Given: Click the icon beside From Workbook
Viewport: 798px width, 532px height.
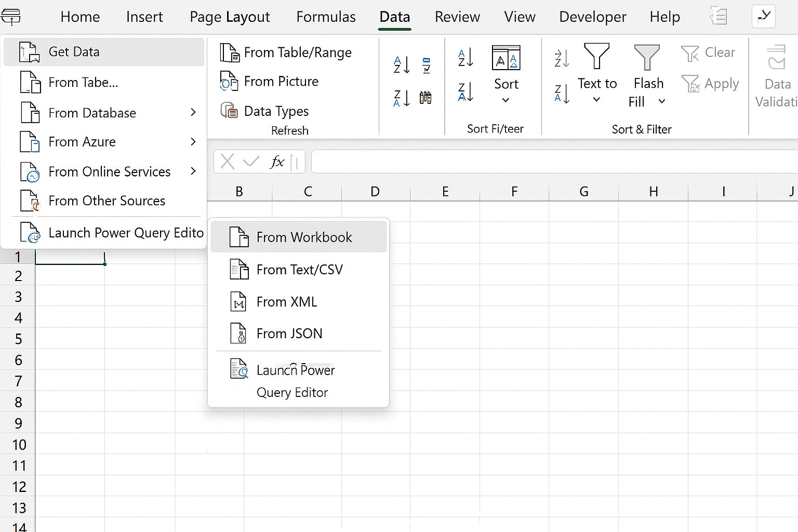Looking at the screenshot, I should click(239, 237).
